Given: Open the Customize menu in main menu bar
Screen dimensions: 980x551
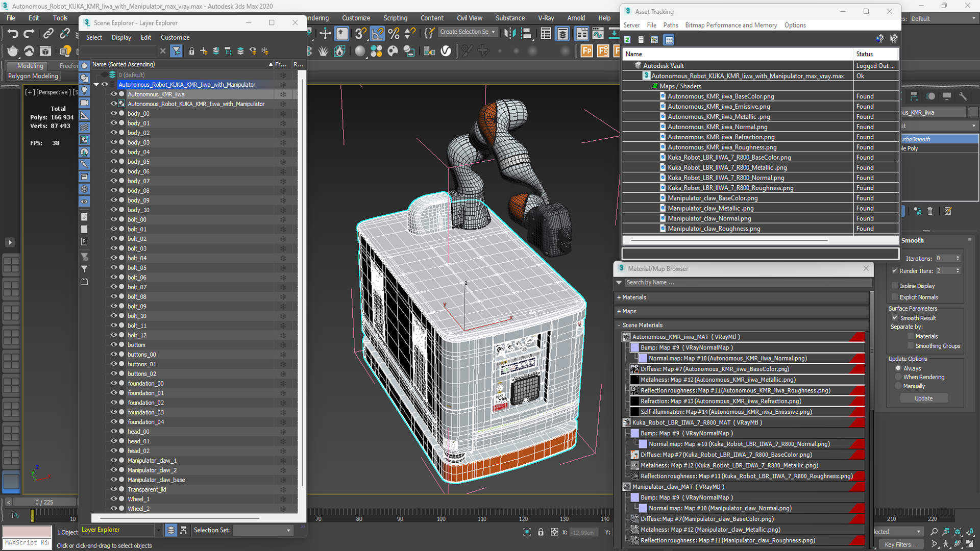Looking at the screenshot, I should click(356, 18).
